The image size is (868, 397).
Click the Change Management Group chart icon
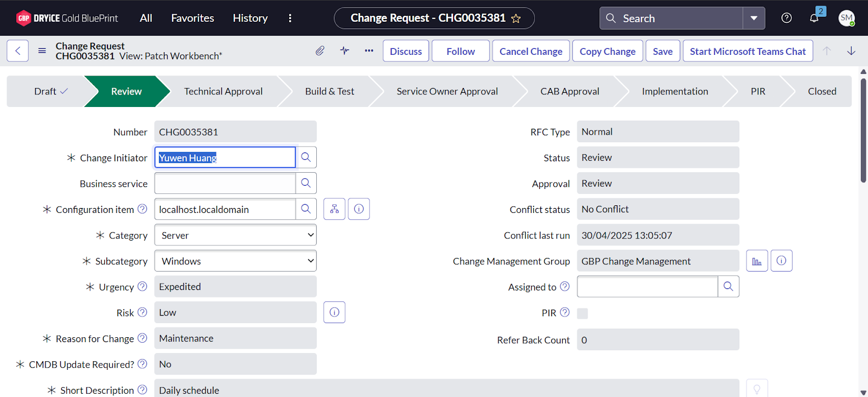coord(757,261)
